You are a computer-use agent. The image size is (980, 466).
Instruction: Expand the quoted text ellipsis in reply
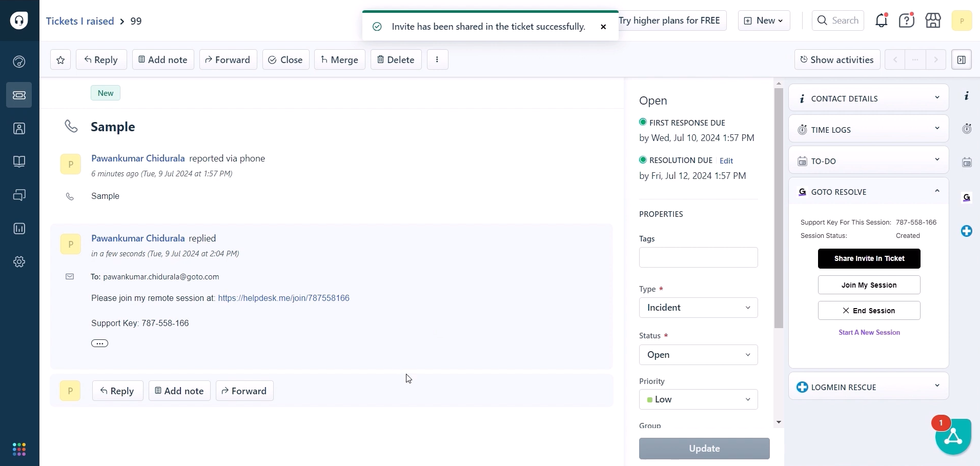[x=99, y=343]
